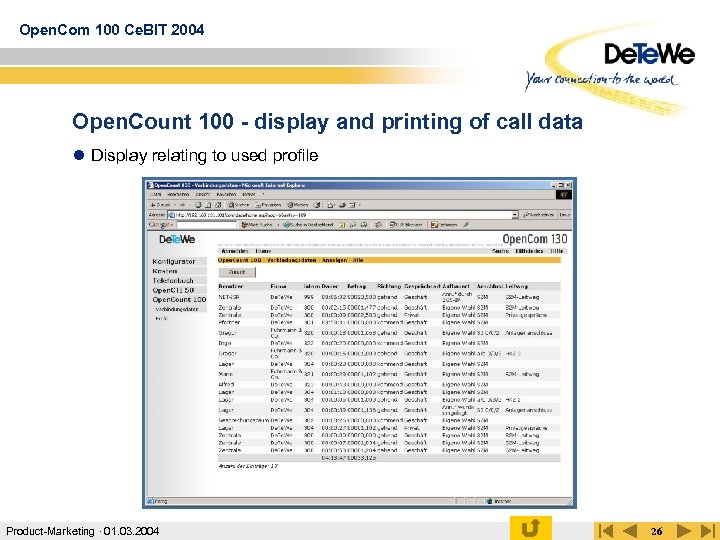Click the Suche link in page header

pos(501,251)
